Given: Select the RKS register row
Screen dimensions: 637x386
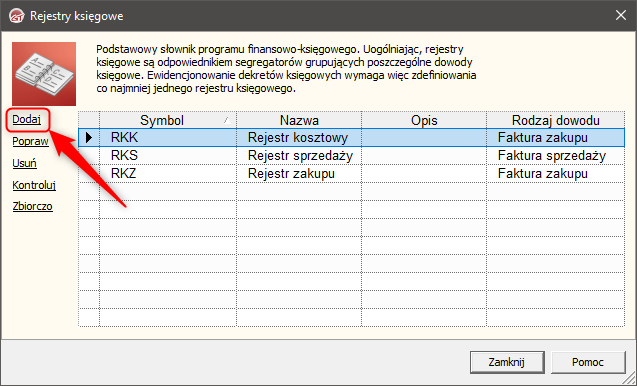Looking at the screenshot, I should (351, 156).
